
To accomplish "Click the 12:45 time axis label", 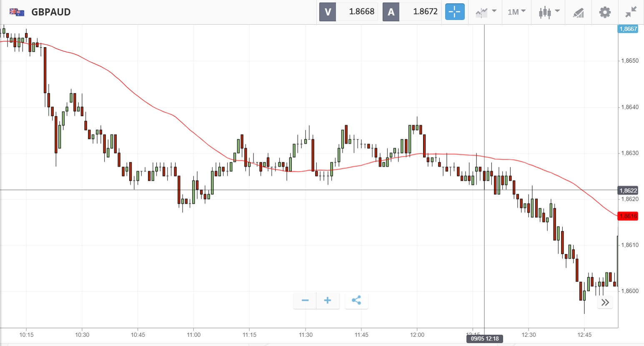I will pyautogui.click(x=584, y=335).
